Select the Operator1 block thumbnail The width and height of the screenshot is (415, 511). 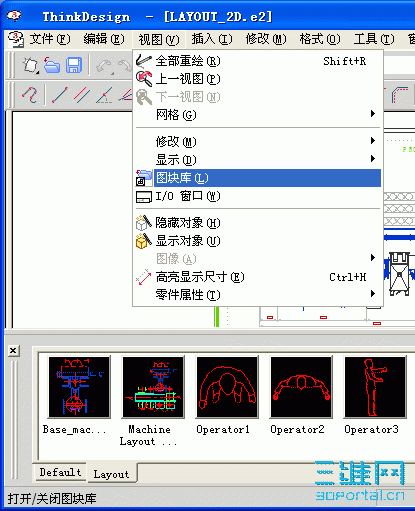[x=227, y=387]
